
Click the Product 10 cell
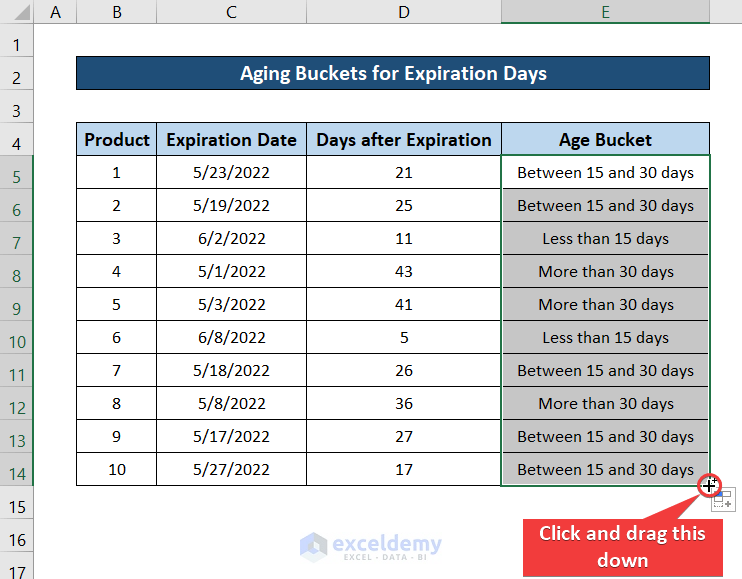click(x=117, y=470)
